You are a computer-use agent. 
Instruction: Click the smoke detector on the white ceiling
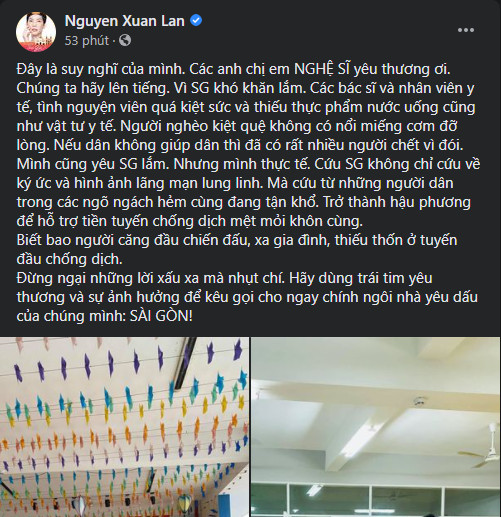pos(417,401)
